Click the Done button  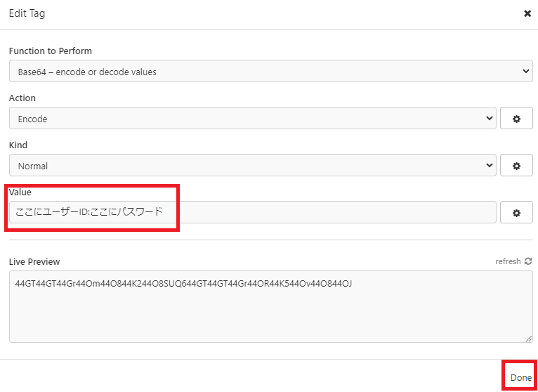click(521, 377)
